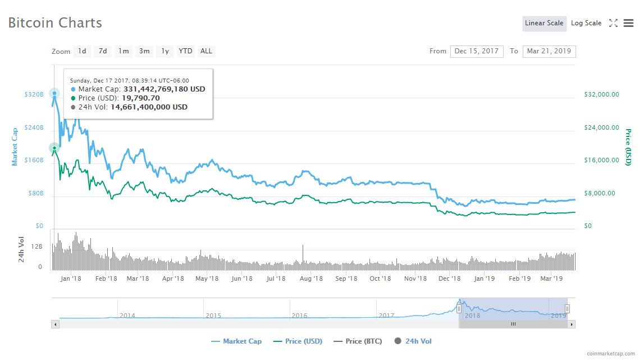Viewport: 644px width, 361px height.
Task: Edit the To date field
Action: 549,51
